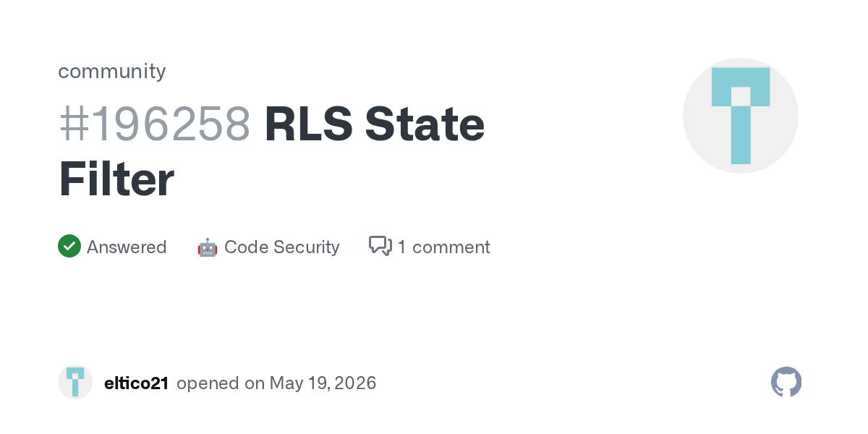
Task: Open the large circular user avatar
Action: tap(741, 116)
